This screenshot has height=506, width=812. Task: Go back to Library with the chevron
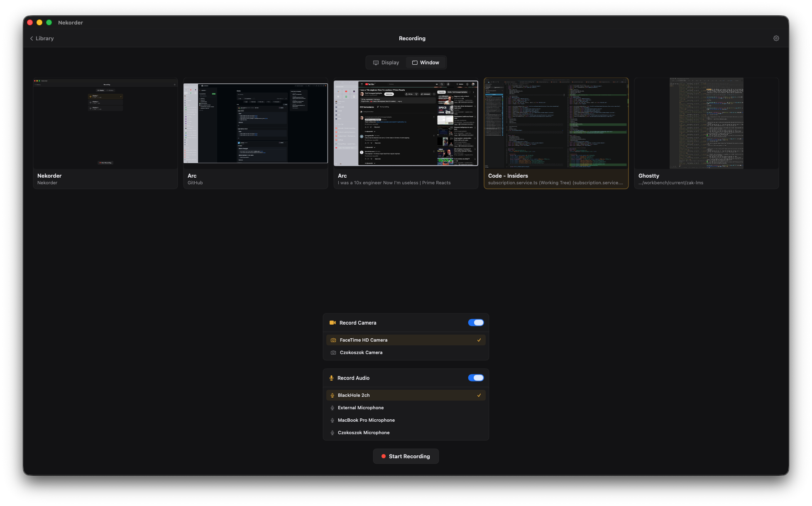(32, 38)
